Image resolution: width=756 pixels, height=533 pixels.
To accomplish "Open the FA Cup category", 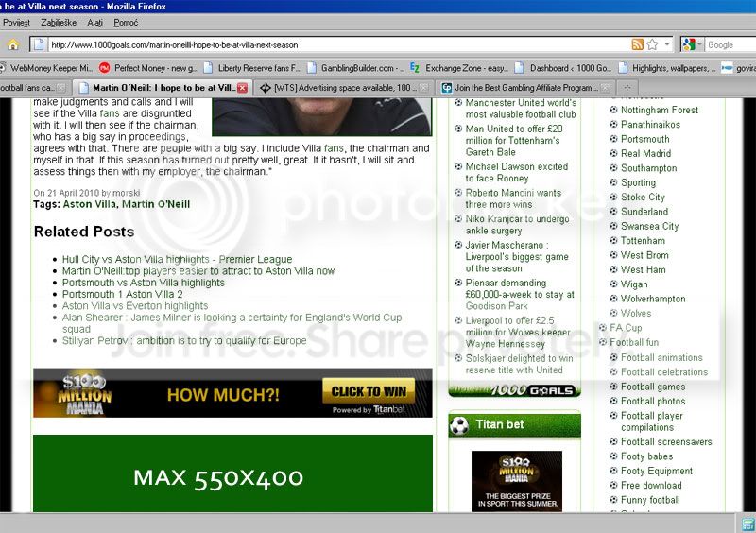I will click(626, 328).
